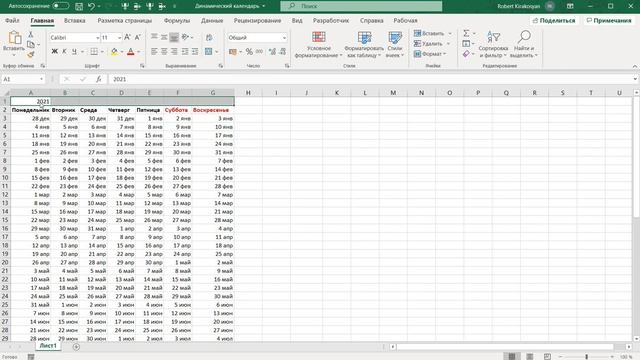This screenshot has width=640, height=360.
Task: Click the Undo arrow icon
Action: 91,6
